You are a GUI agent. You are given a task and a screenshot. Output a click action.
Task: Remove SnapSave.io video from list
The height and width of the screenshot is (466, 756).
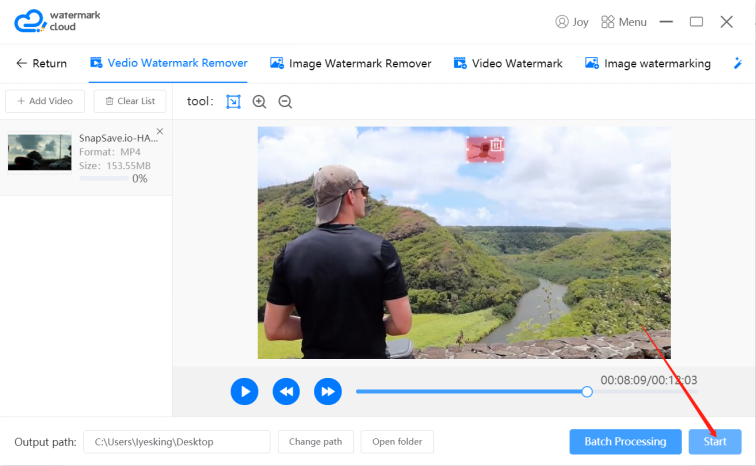(160, 131)
